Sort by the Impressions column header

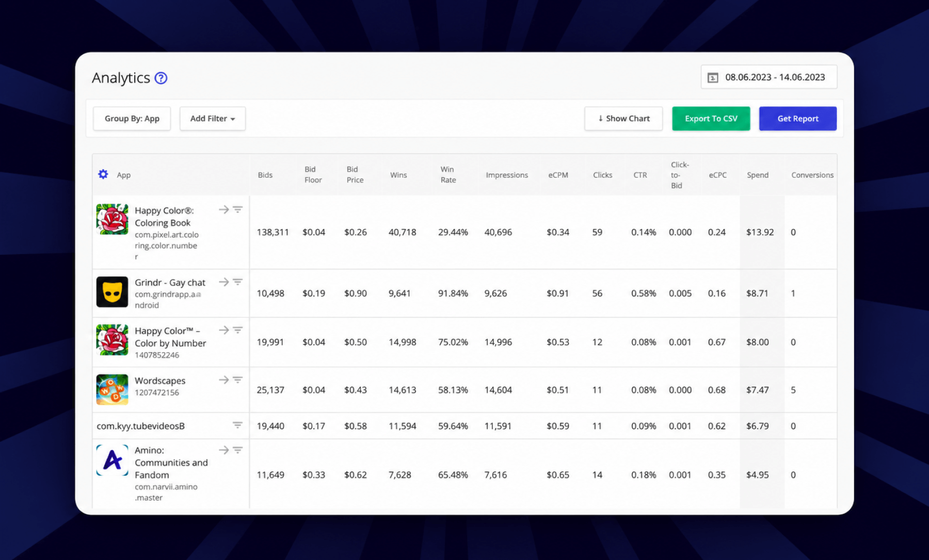click(x=507, y=175)
